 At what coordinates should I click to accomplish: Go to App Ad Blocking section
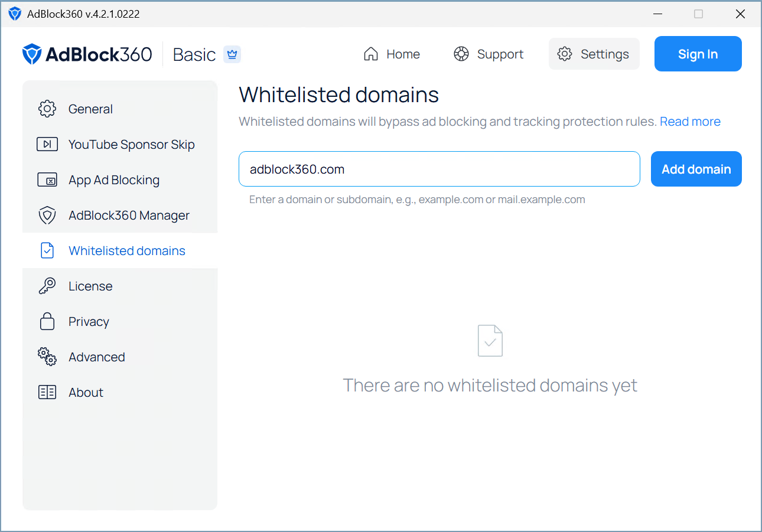tap(120, 179)
